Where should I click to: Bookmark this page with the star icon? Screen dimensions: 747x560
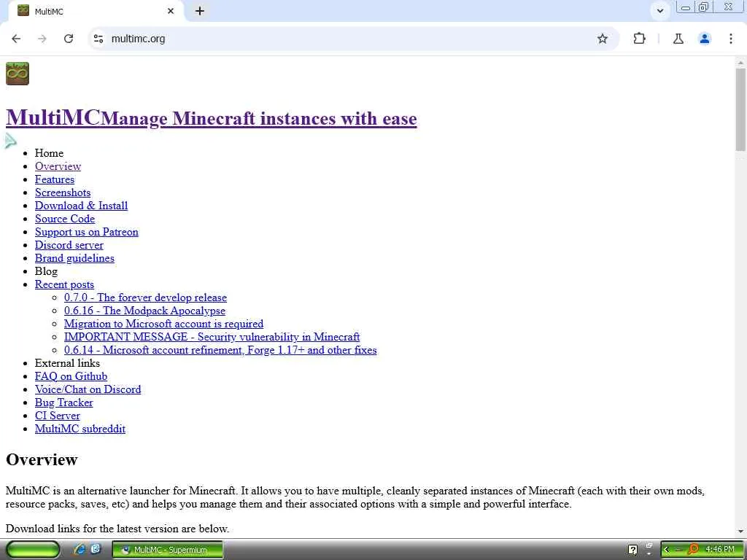pyautogui.click(x=602, y=39)
